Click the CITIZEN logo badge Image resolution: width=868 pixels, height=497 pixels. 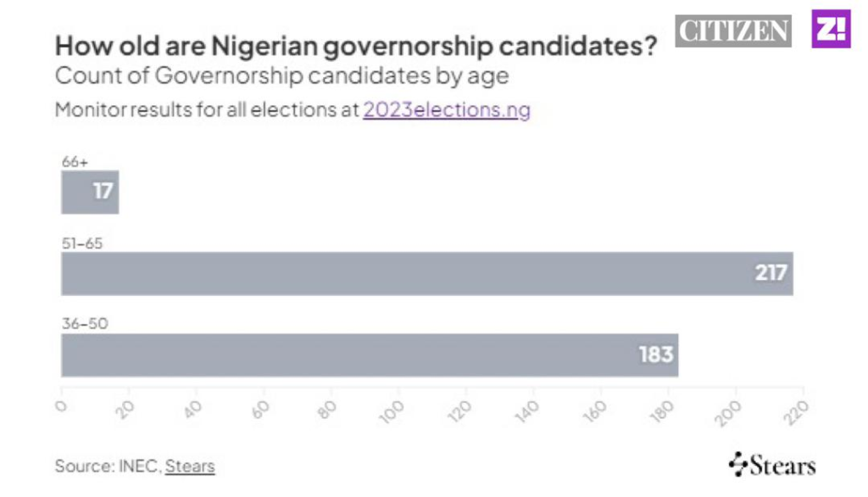coord(733,31)
